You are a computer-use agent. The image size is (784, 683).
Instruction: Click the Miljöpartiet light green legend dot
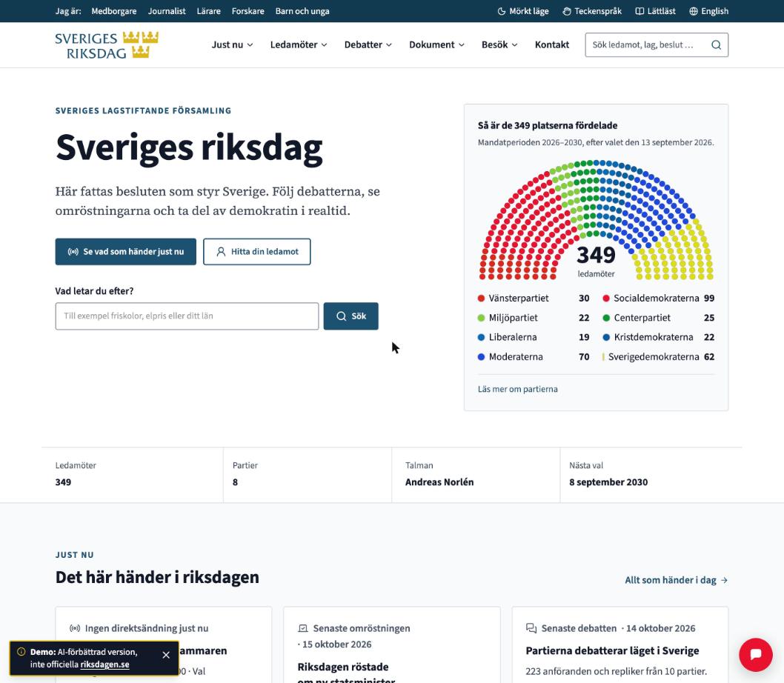pyautogui.click(x=481, y=318)
